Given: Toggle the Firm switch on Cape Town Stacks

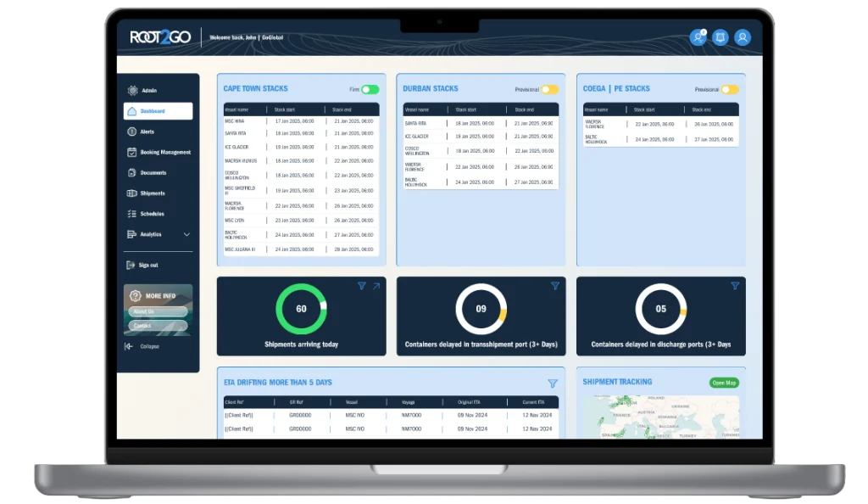Looking at the screenshot, I should (370, 89).
